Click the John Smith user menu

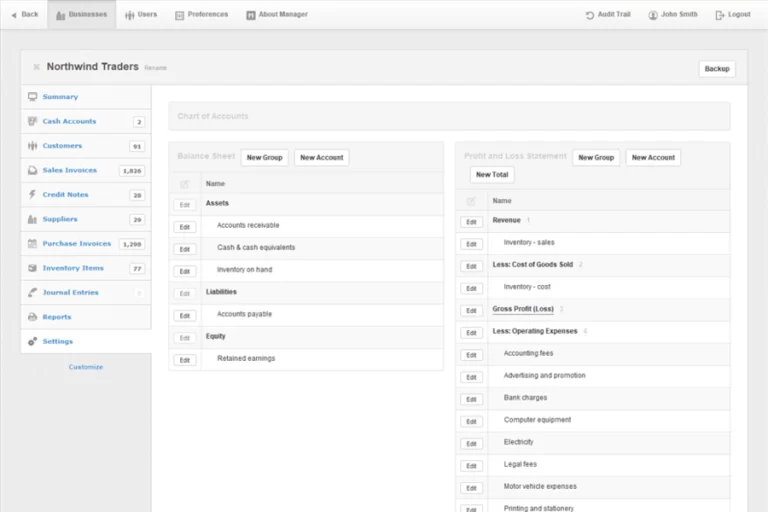click(673, 15)
